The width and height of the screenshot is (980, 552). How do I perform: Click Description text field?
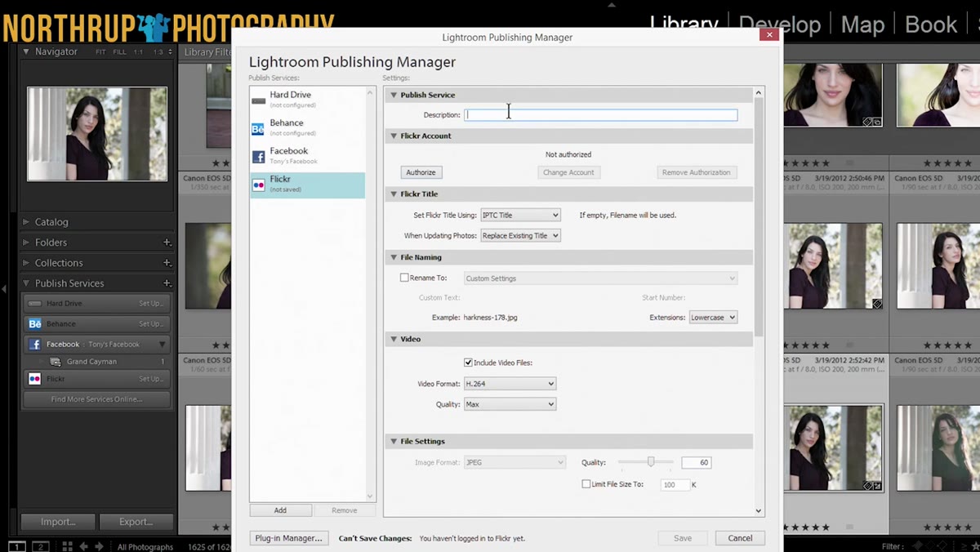(x=601, y=115)
